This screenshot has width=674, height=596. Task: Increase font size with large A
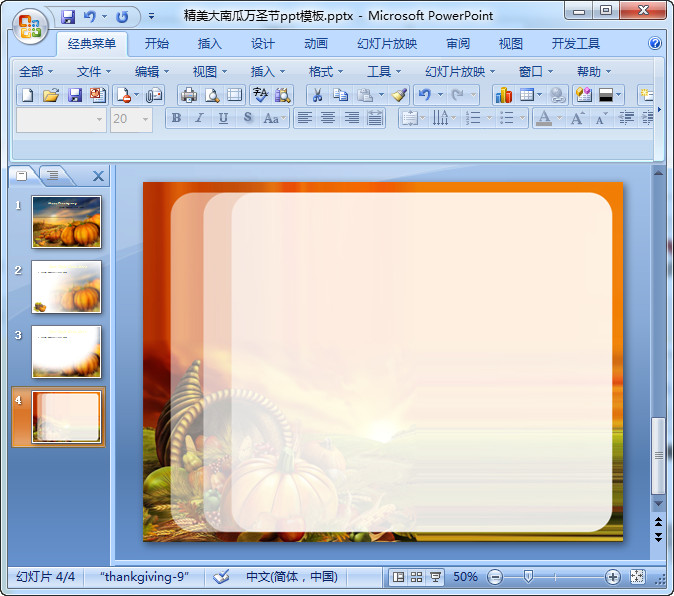[x=577, y=118]
